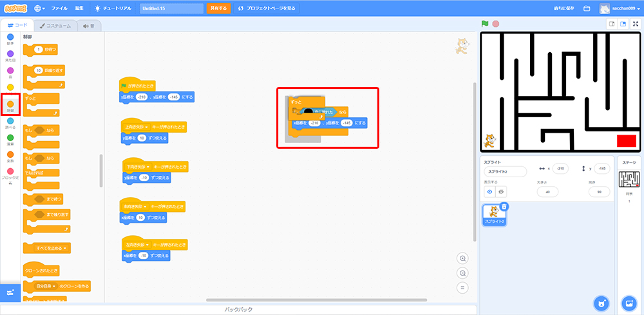Click the choose a backdrop button

pos(629,303)
